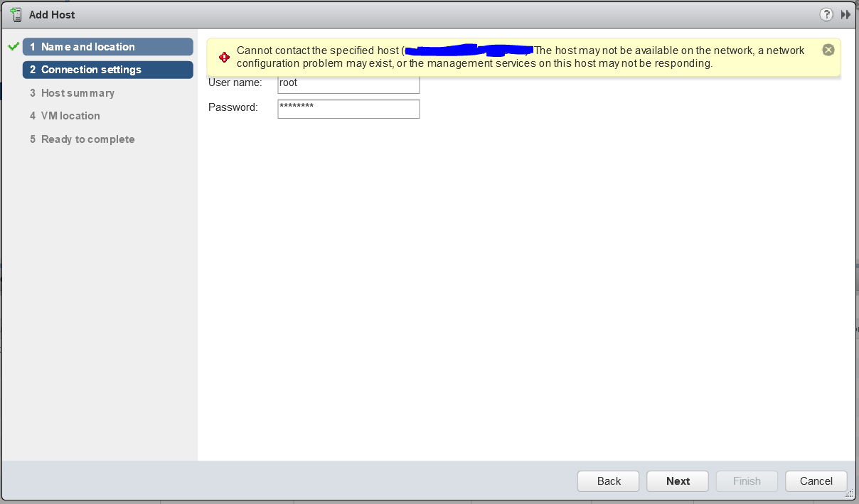Click the red error icon in the banner

(x=225, y=56)
